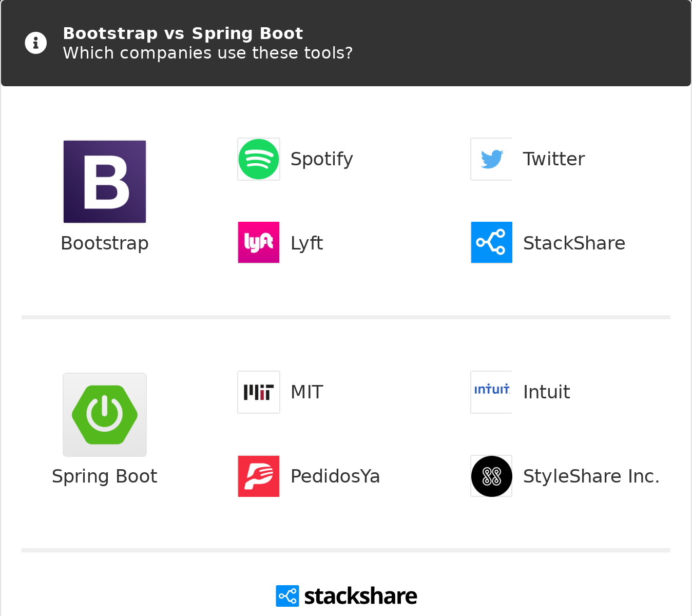This screenshot has width=692, height=616.
Task: Click the pink Lyft logo
Action: [259, 242]
